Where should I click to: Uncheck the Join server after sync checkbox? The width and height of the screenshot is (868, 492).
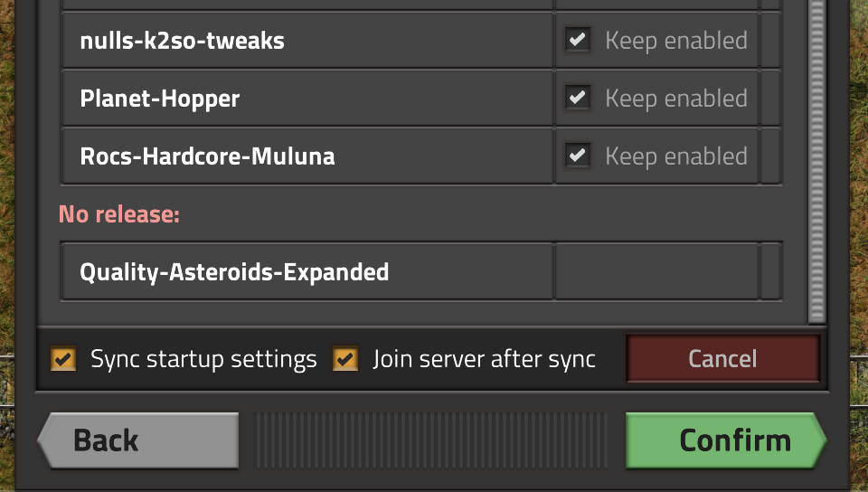(345, 359)
